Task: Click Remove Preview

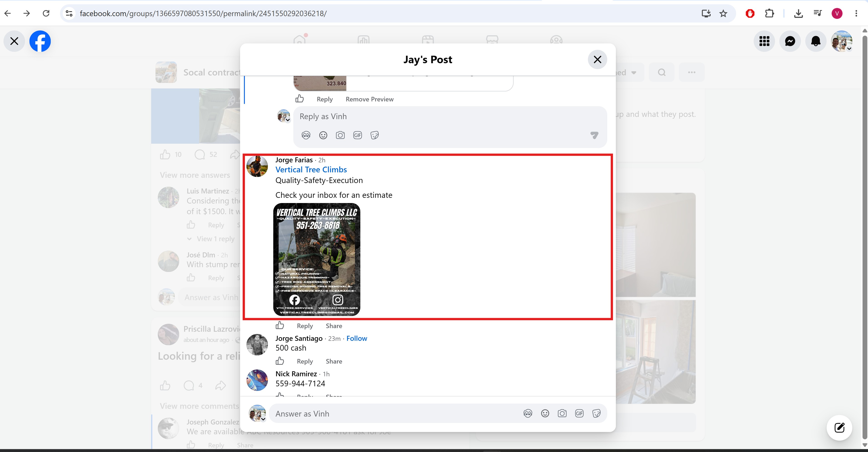Action: pos(369,99)
